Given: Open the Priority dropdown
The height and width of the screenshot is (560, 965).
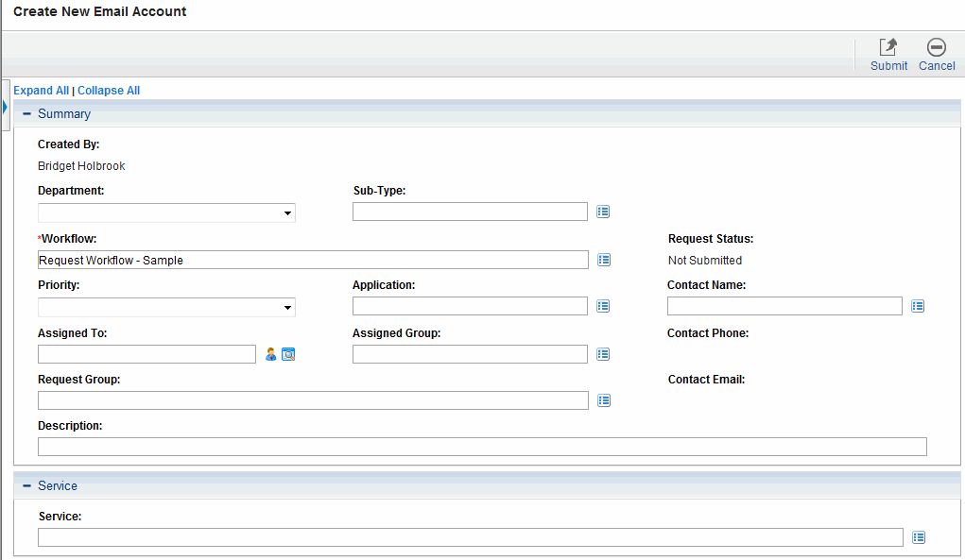Looking at the screenshot, I should (x=286, y=307).
